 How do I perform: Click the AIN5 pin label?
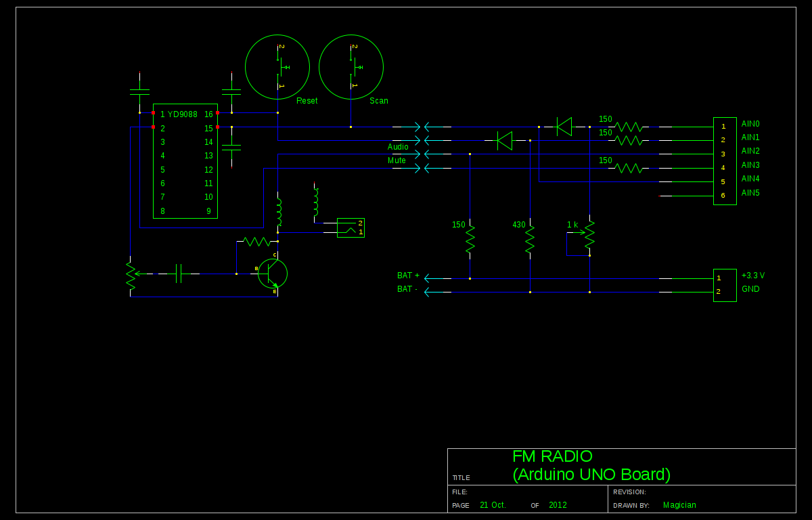tap(750, 193)
